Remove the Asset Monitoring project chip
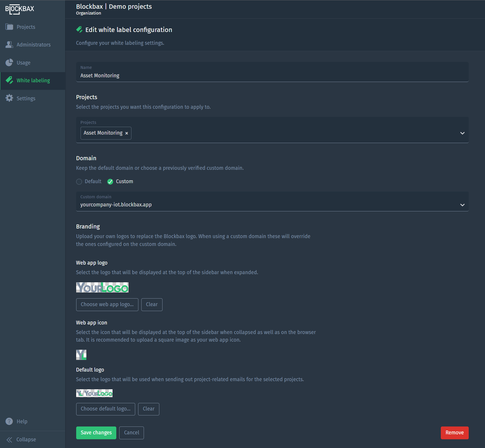Image resolution: width=485 pixels, height=448 pixels. [x=126, y=133]
